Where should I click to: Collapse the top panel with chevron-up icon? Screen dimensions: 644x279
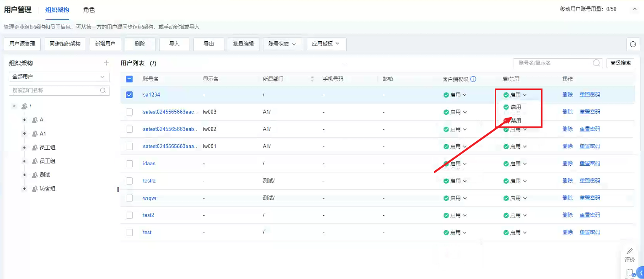635,9
